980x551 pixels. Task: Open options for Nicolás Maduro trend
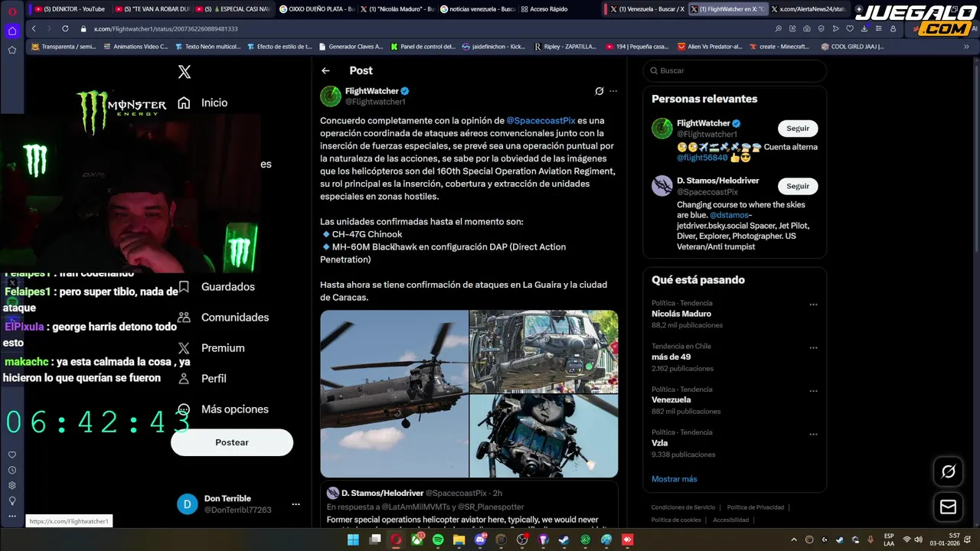(813, 305)
